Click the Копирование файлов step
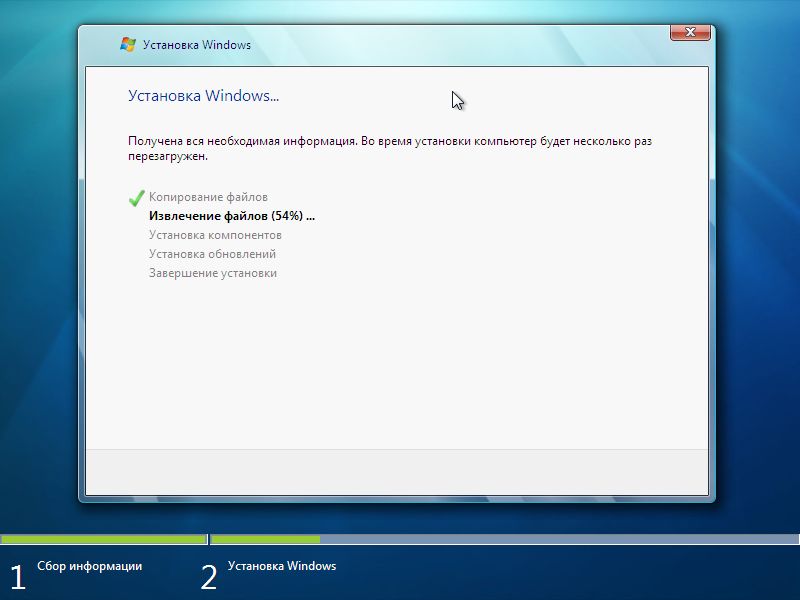 point(208,197)
